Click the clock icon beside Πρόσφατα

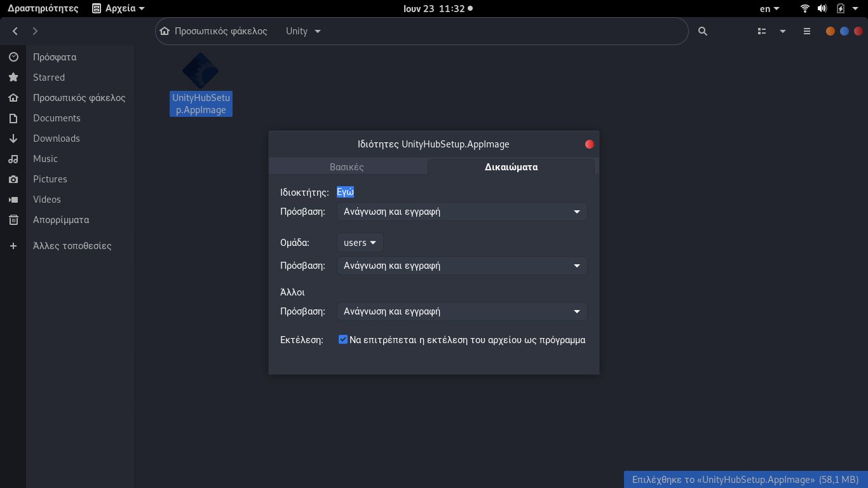tap(13, 57)
